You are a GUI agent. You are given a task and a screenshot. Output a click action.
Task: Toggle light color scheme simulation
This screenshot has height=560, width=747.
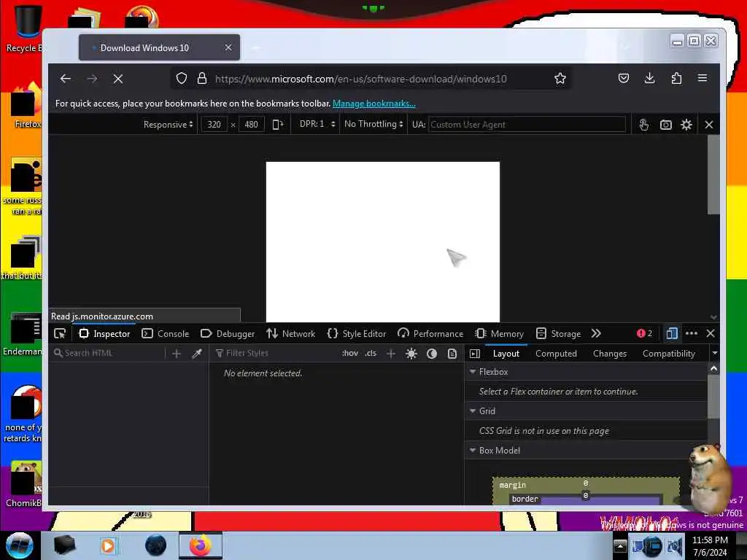click(411, 354)
